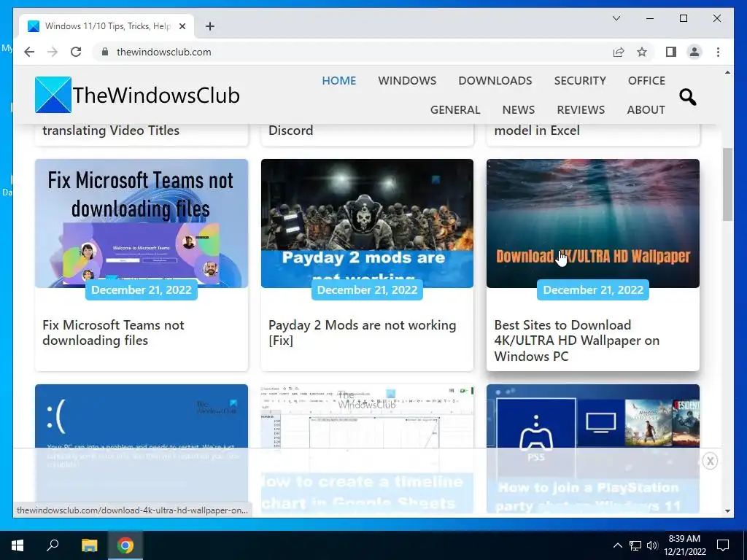Open the GENERAL menu item
The image size is (747, 560).
pyautogui.click(x=455, y=109)
